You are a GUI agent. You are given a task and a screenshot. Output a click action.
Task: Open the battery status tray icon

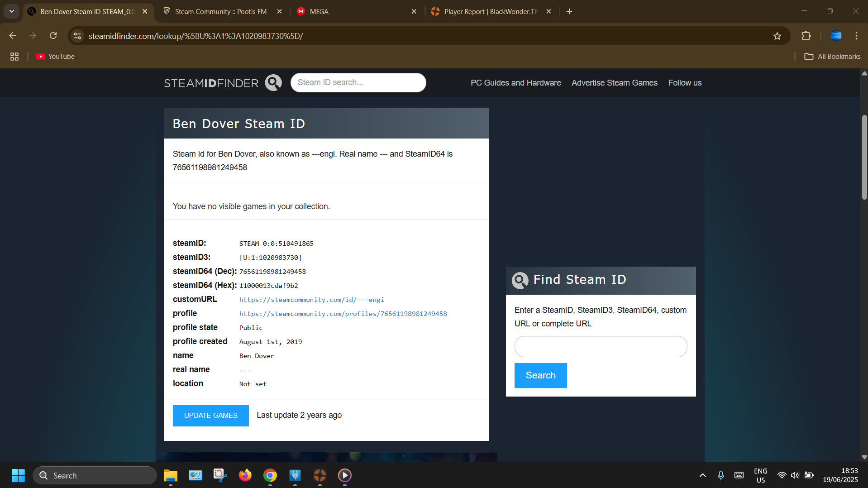click(809, 475)
